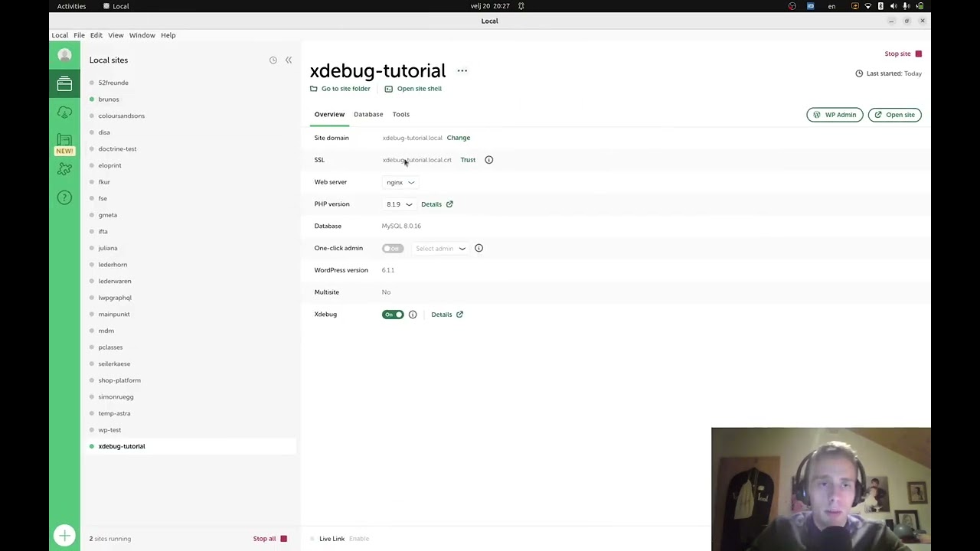Open the three-dot site options menu
This screenshot has width=980, height=551.
(462, 70)
